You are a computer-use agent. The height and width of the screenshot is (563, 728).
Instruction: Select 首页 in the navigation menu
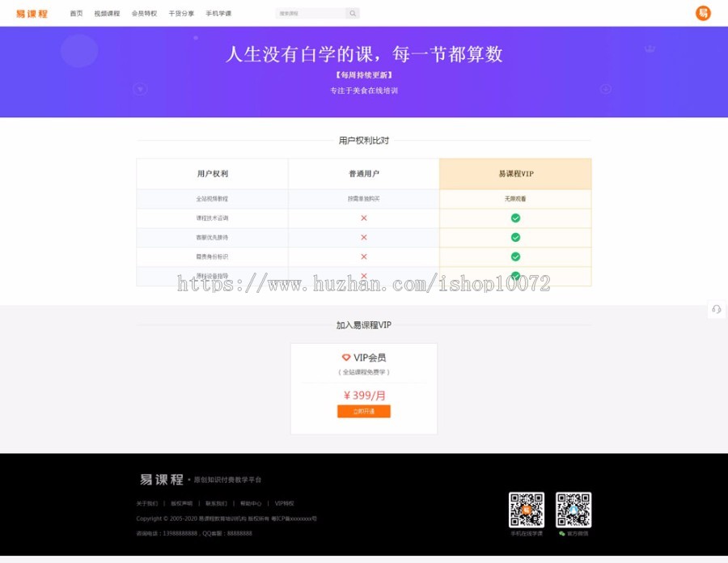(75, 13)
